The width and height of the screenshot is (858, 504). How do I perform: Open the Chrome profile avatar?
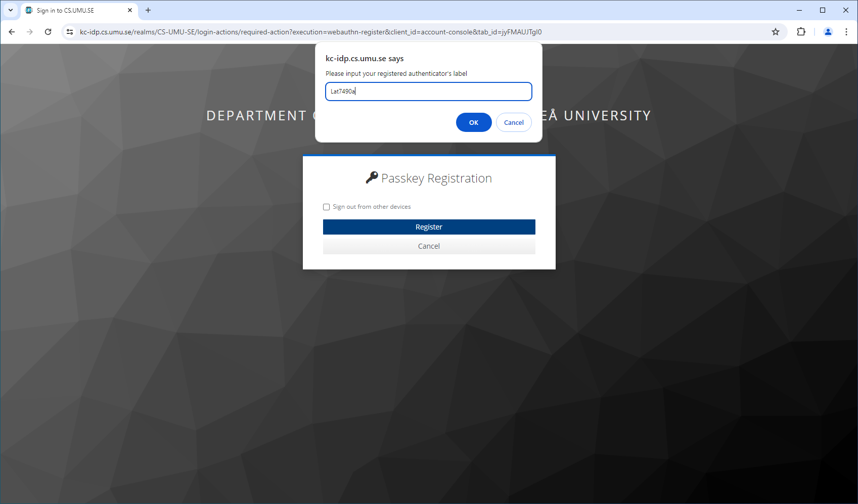[x=828, y=32]
